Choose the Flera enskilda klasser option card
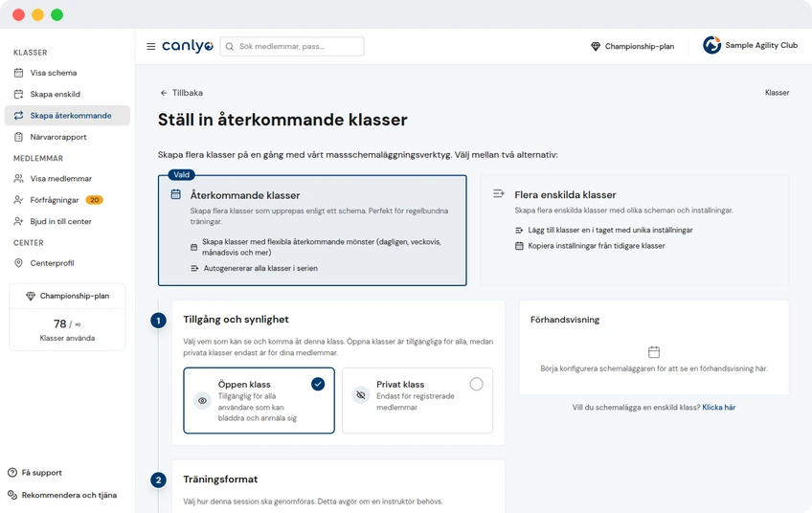 [635, 231]
